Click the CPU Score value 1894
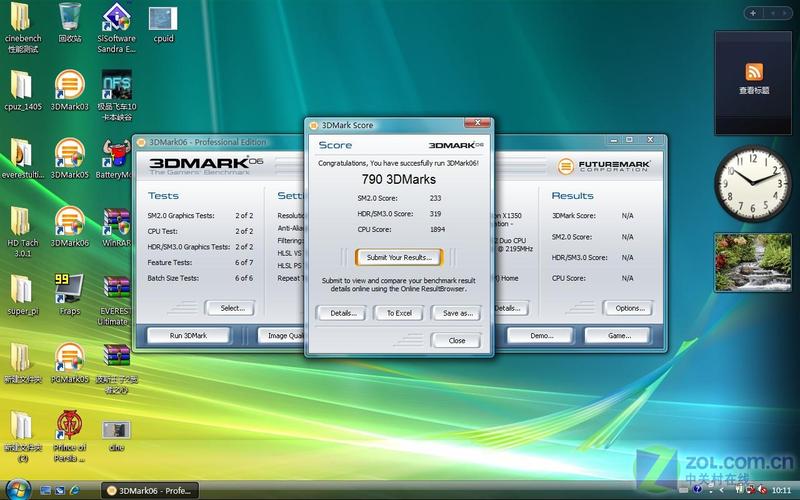This screenshot has width=800, height=500. tap(437, 230)
